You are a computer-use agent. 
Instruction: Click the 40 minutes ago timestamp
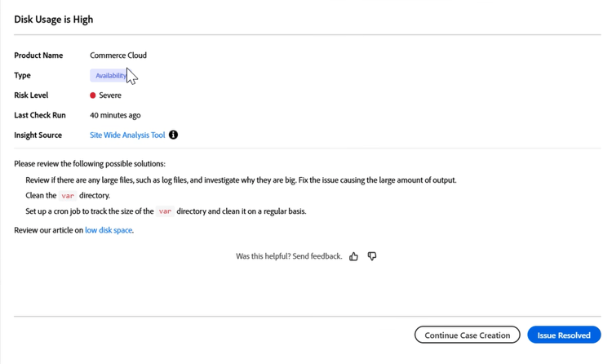115,115
